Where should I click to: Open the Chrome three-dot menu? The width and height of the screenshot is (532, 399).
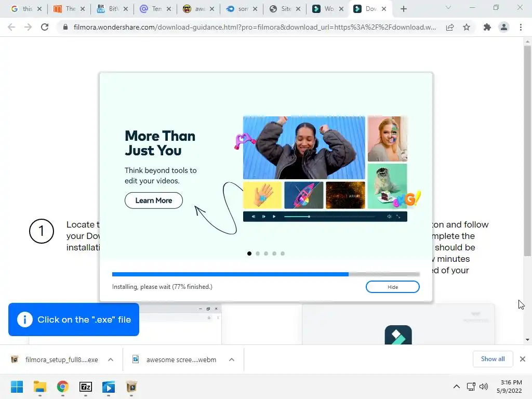521,27
